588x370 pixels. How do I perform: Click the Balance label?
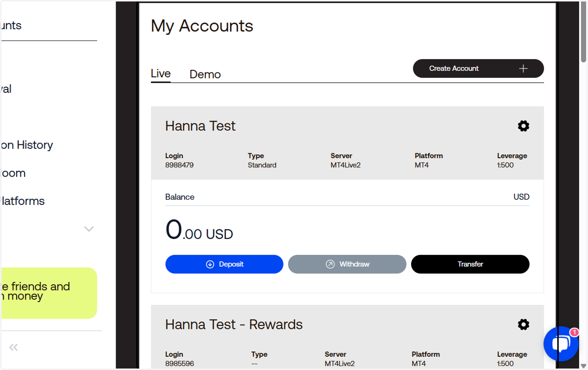(180, 197)
